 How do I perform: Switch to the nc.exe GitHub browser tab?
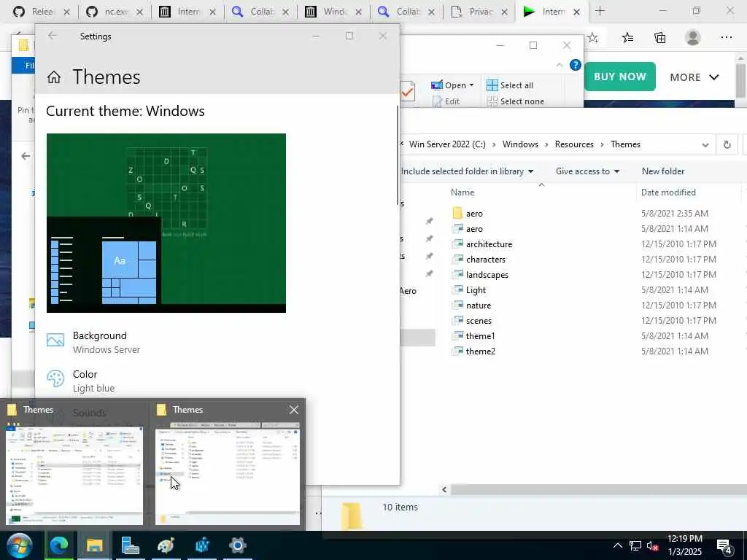(115, 12)
